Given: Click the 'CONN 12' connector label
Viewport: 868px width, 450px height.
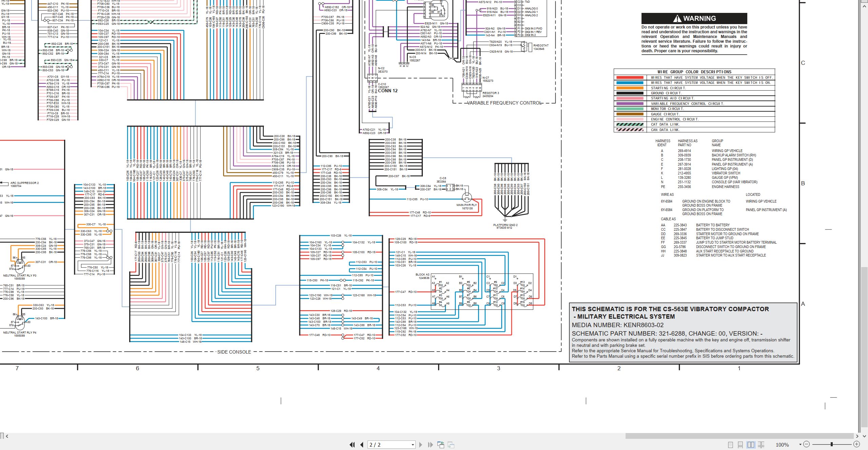Looking at the screenshot, I should (x=388, y=91).
